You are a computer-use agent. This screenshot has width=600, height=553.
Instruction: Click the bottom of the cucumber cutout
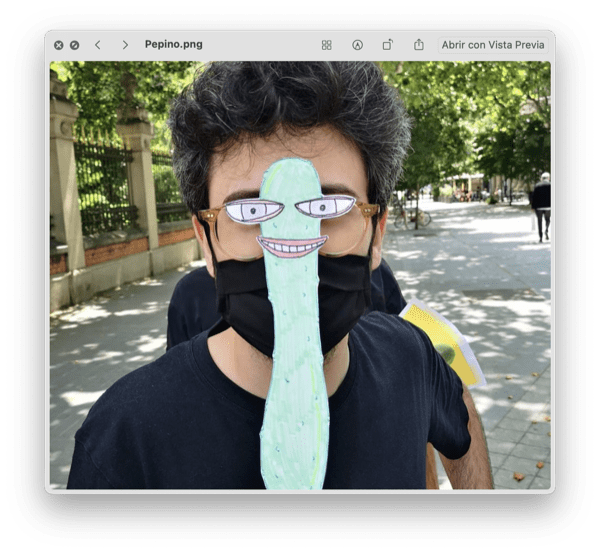coord(294,465)
